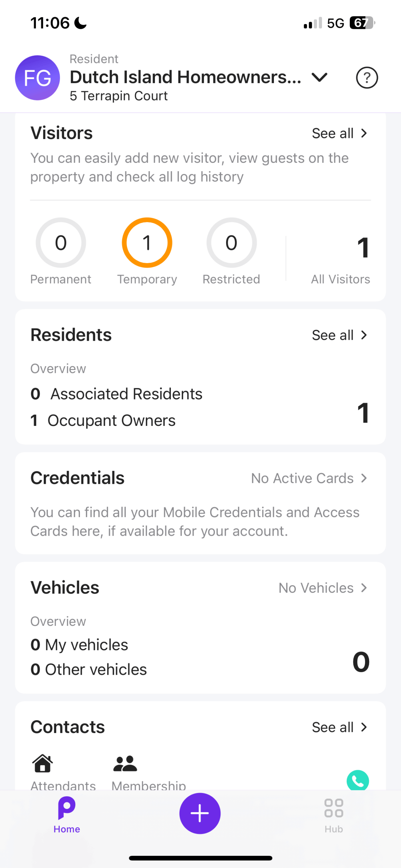Tap the My vehicles overview row
This screenshot has width=401, height=868.
pyautogui.click(x=79, y=645)
